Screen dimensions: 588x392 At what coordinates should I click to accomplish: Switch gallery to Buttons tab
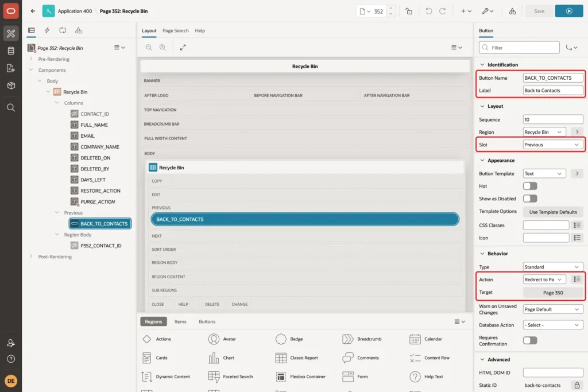[x=207, y=321]
